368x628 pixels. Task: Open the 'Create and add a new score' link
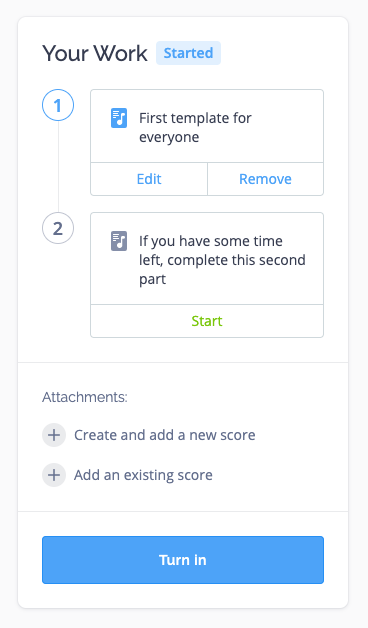(165, 435)
